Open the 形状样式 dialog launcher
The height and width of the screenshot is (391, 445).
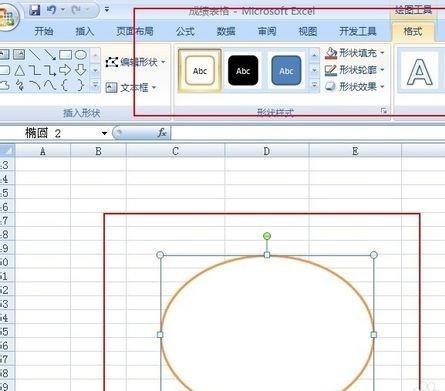[x=384, y=111]
